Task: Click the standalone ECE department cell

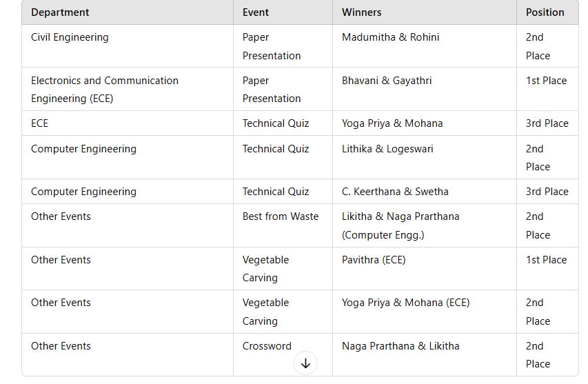Action: pos(128,123)
